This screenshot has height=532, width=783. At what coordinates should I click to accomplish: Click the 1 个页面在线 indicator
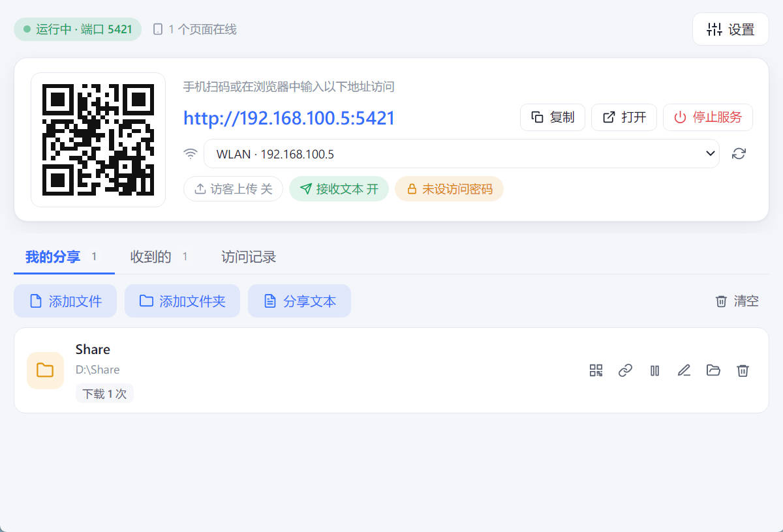194,29
